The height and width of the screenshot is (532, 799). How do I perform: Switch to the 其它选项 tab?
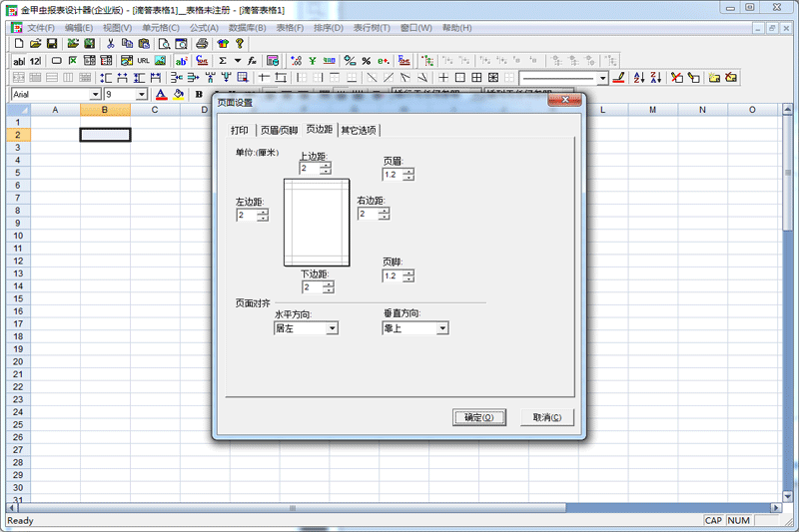click(x=359, y=131)
